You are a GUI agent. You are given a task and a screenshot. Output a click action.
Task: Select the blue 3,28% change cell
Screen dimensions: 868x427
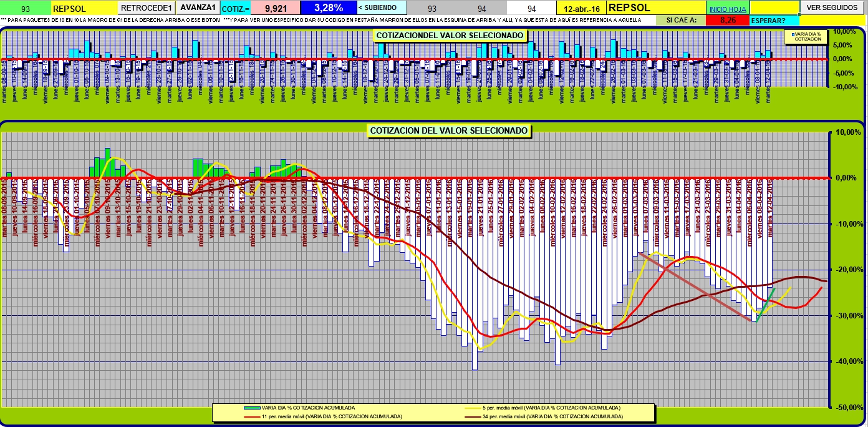[328, 8]
